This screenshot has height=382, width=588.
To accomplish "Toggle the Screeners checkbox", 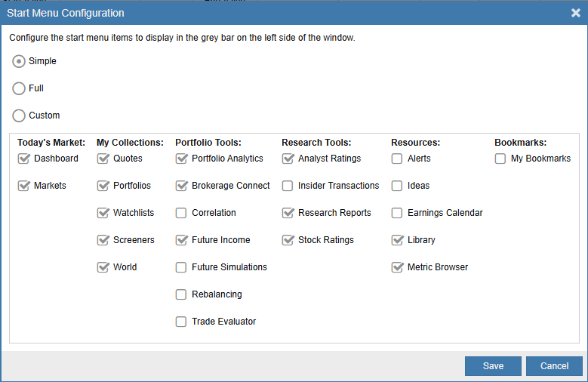I will pyautogui.click(x=103, y=240).
